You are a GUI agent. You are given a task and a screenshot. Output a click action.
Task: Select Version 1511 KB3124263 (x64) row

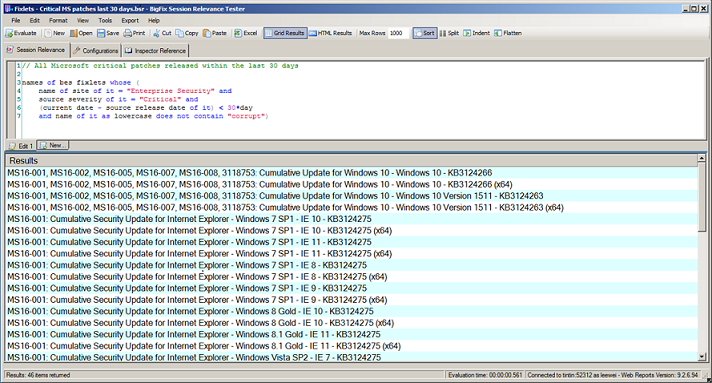coord(352,208)
